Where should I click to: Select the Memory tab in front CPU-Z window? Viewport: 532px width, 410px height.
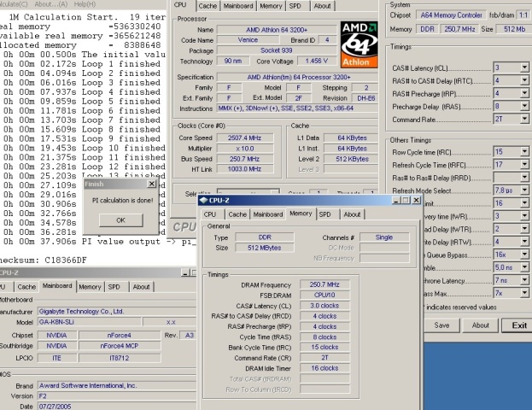(301, 214)
